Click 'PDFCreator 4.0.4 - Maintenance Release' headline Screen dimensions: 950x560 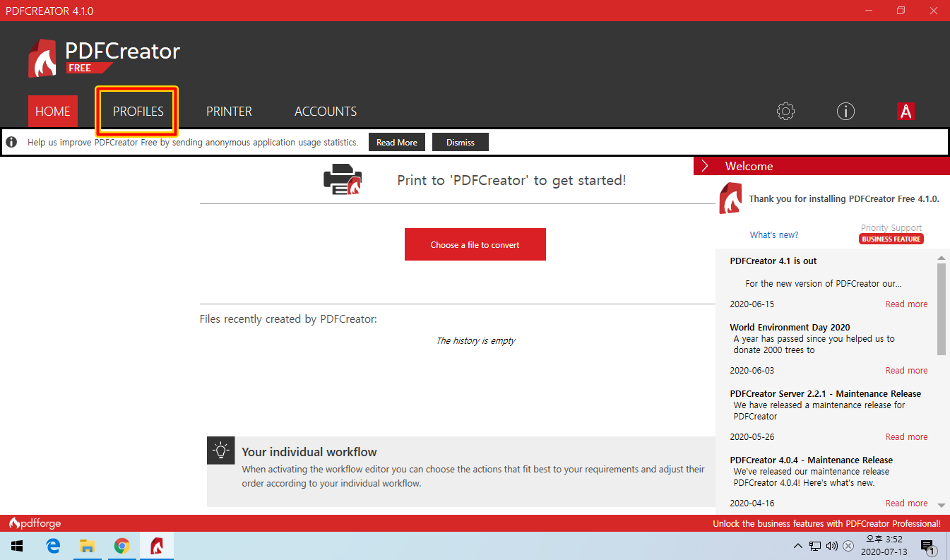(812, 460)
